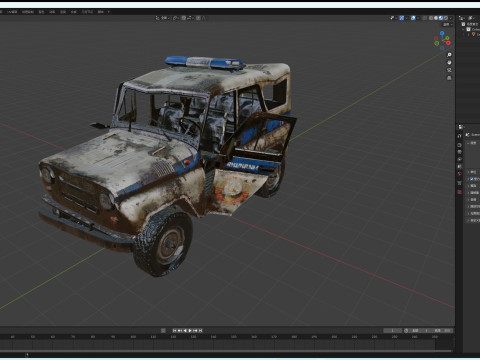This screenshot has width=480, height=360.
Task: Click the transform orientation icon in header
Action: tap(157, 18)
